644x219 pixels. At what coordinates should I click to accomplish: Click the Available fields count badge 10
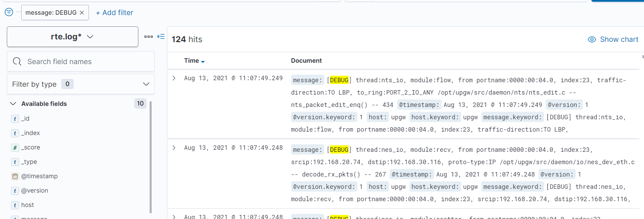point(140,104)
